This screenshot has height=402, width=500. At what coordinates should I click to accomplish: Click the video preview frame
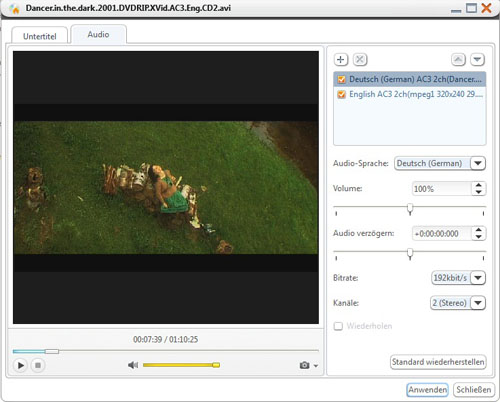[x=166, y=187]
